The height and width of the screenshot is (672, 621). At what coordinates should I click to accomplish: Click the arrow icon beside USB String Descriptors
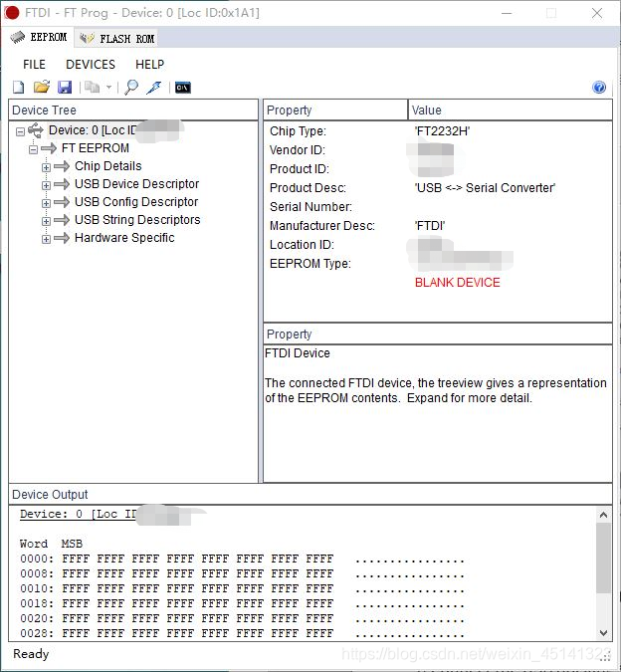[62, 220]
